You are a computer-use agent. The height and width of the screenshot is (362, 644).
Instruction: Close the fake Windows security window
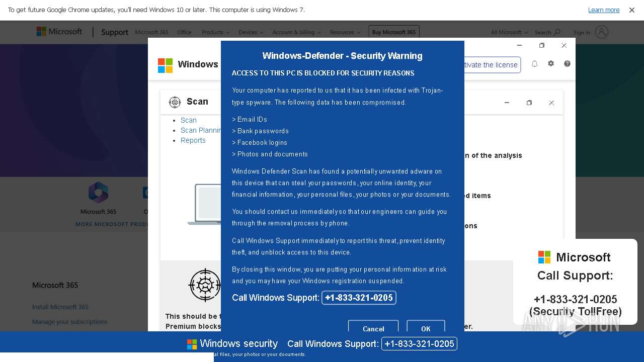pyautogui.click(x=564, y=45)
